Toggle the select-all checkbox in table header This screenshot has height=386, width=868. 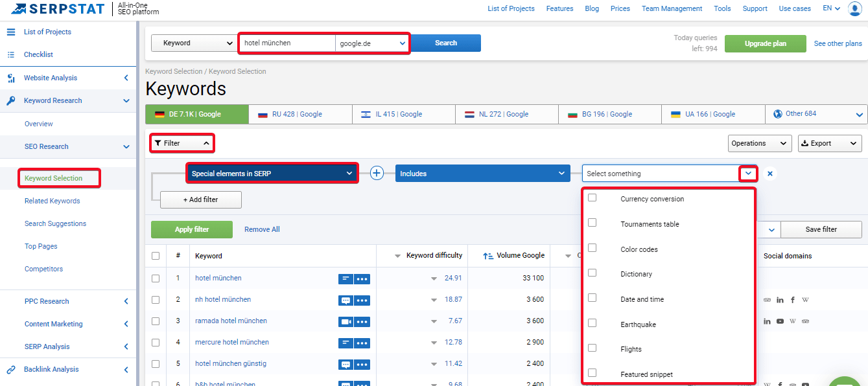click(156, 256)
